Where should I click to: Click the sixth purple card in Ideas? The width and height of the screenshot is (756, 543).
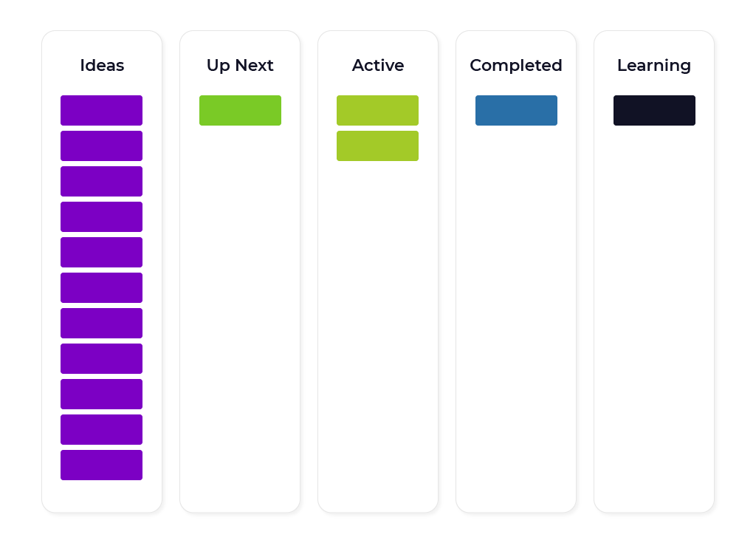tap(101, 287)
